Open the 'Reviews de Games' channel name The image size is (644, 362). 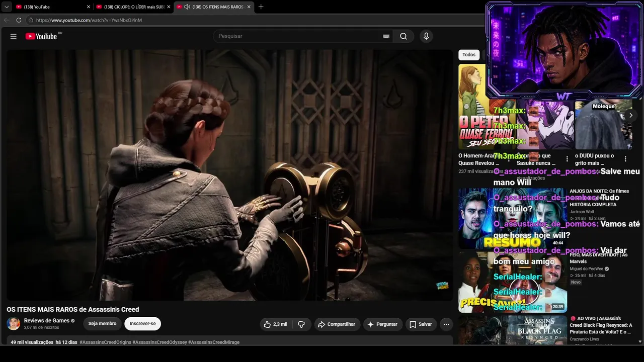pyautogui.click(x=47, y=321)
